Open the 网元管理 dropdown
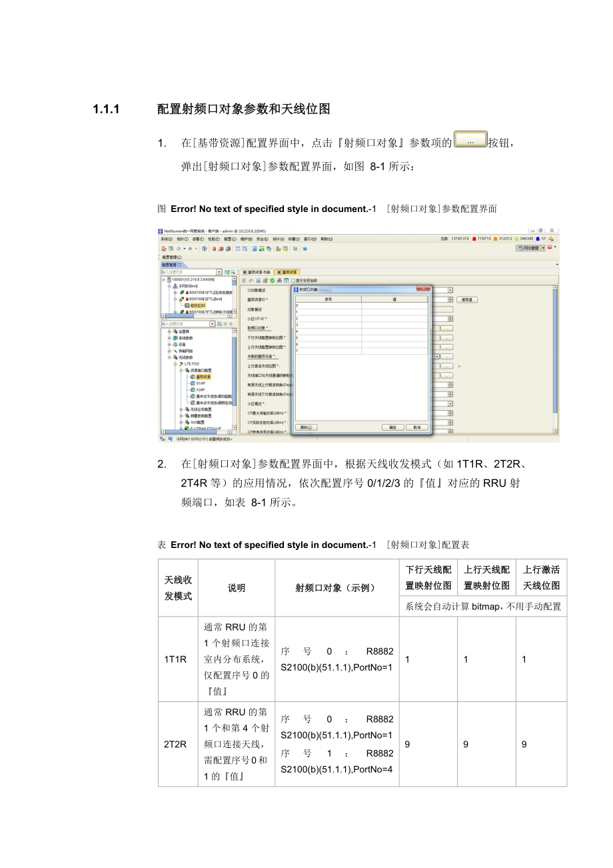The width and height of the screenshot is (613, 868). click(x=530, y=248)
